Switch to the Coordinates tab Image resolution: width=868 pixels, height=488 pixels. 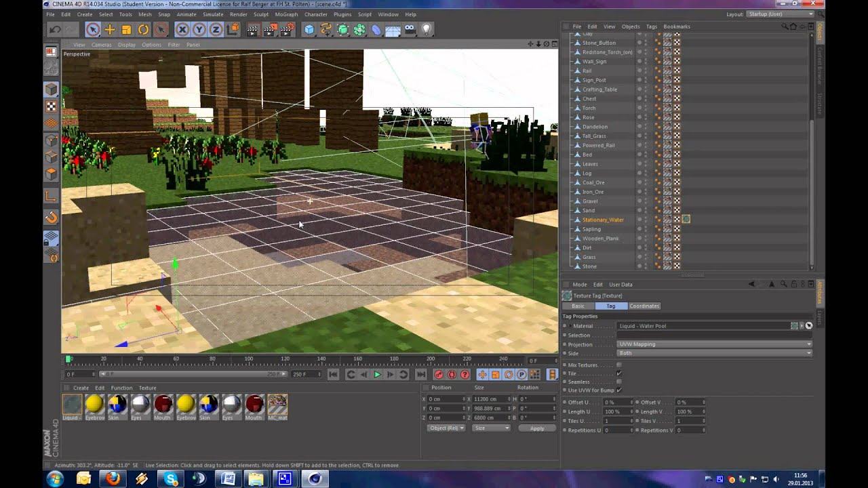tap(644, 306)
